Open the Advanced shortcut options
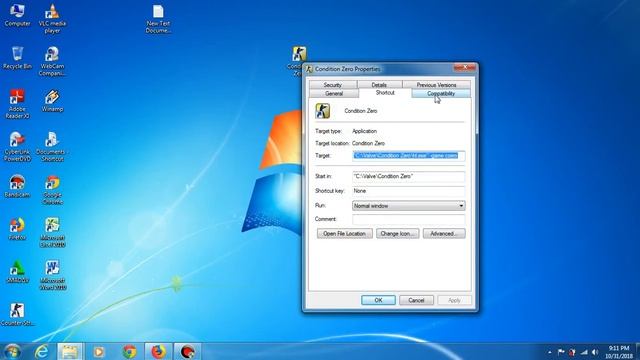 pos(444,233)
